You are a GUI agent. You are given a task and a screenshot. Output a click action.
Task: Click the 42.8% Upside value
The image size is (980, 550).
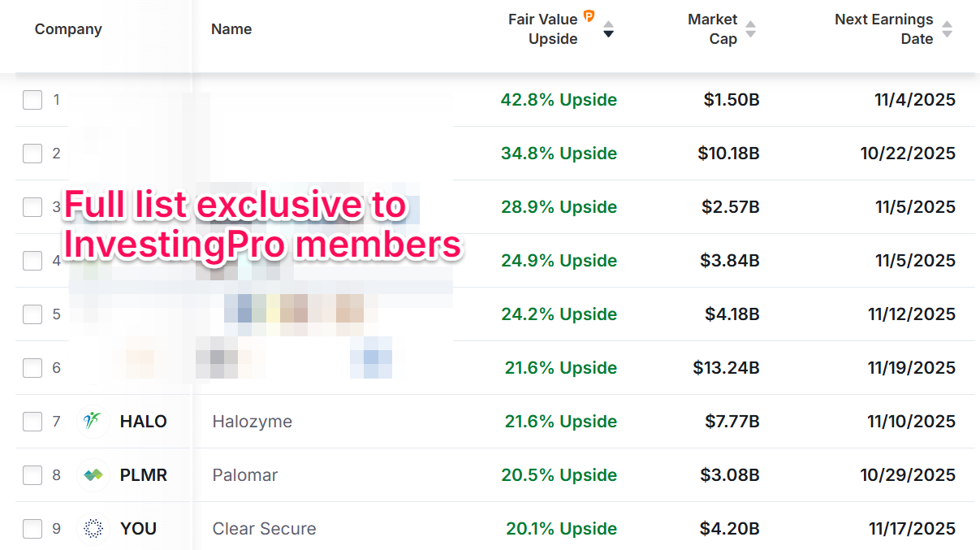coord(559,100)
